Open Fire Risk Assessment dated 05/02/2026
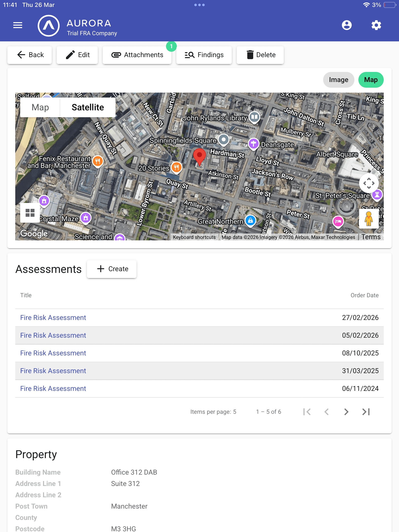 tap(53, 335)
